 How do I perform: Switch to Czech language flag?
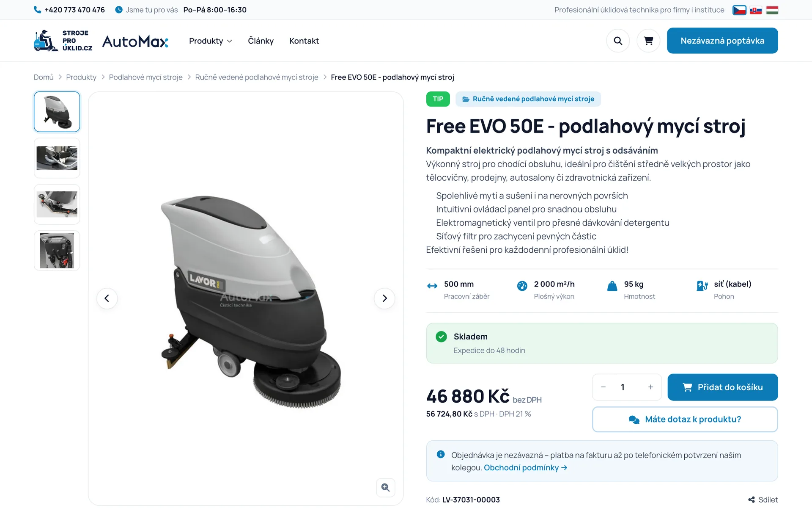click(739, 10)
